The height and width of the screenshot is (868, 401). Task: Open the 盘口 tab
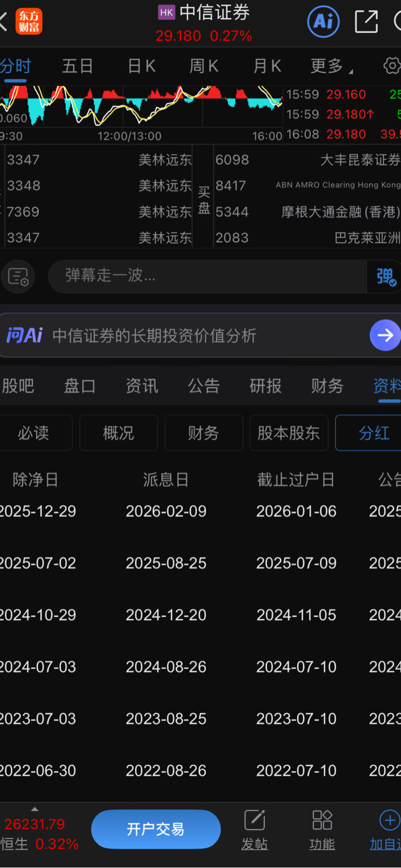tap(80, 386)
